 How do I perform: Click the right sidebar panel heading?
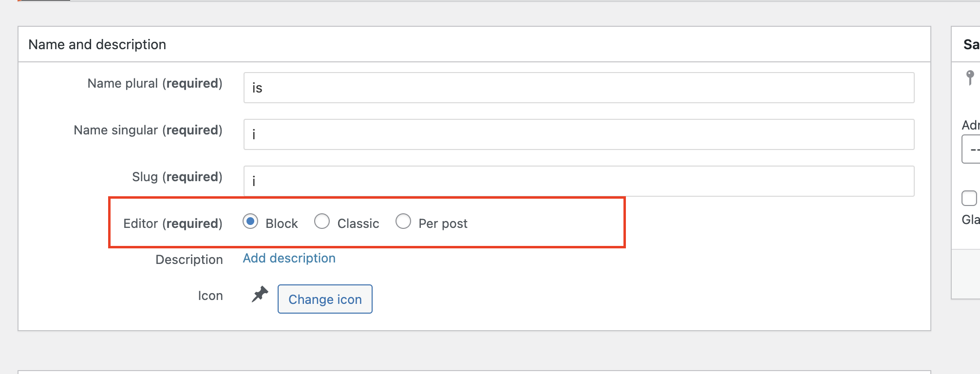971,44
